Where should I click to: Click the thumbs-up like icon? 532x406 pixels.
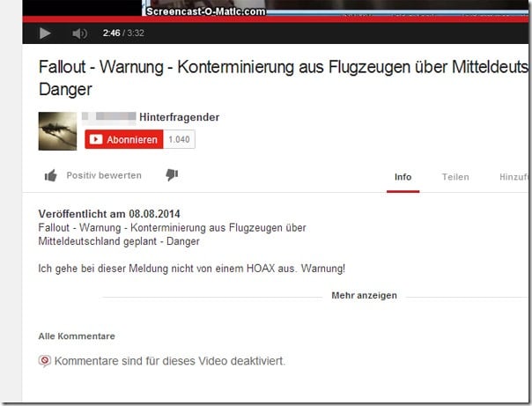51,175
